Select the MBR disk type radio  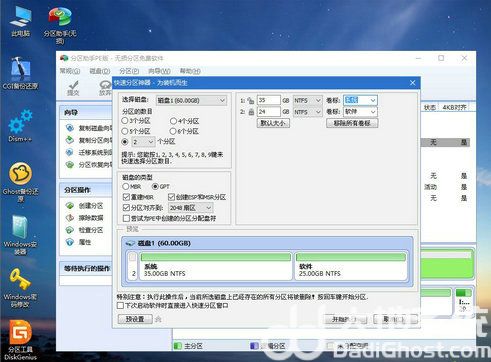pyautogui.click(x=126, y=186)
